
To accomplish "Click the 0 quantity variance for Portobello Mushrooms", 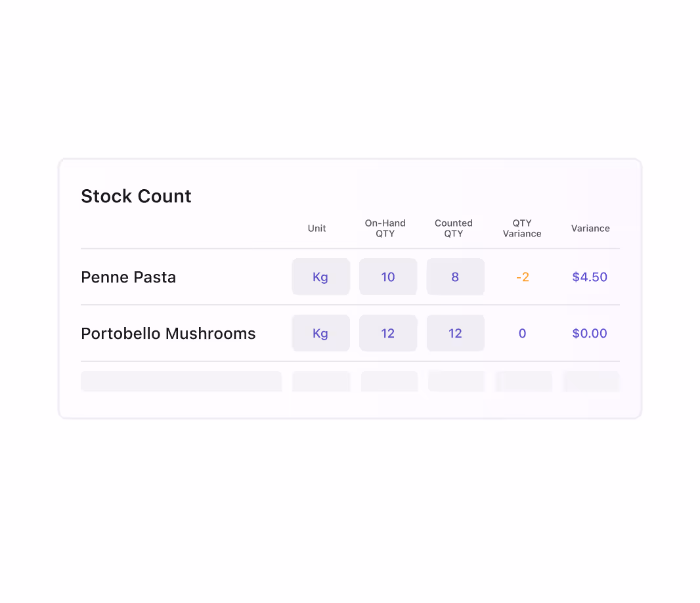I will pos(523,334).
